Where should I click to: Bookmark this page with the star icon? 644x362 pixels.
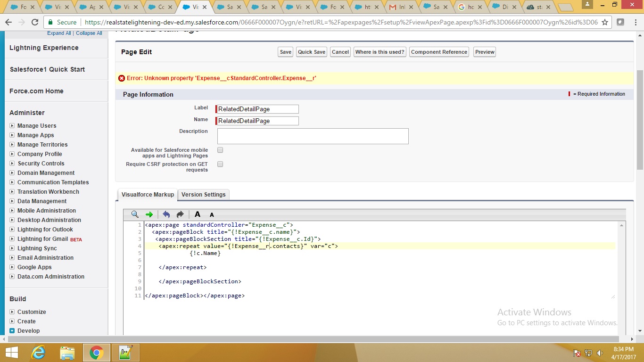[x=605, y=22]
